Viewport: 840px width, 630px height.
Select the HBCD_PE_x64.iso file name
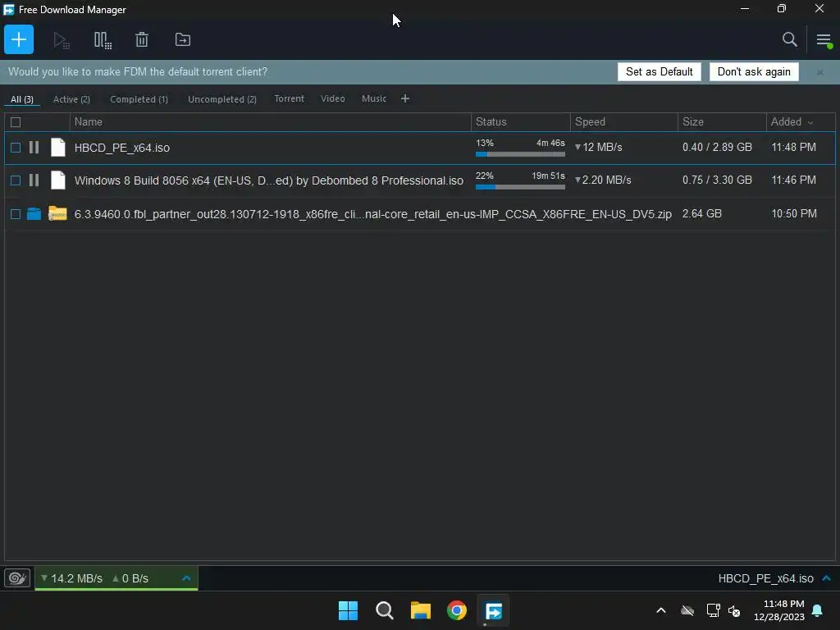pyautogui.click(x=122, y=148)
